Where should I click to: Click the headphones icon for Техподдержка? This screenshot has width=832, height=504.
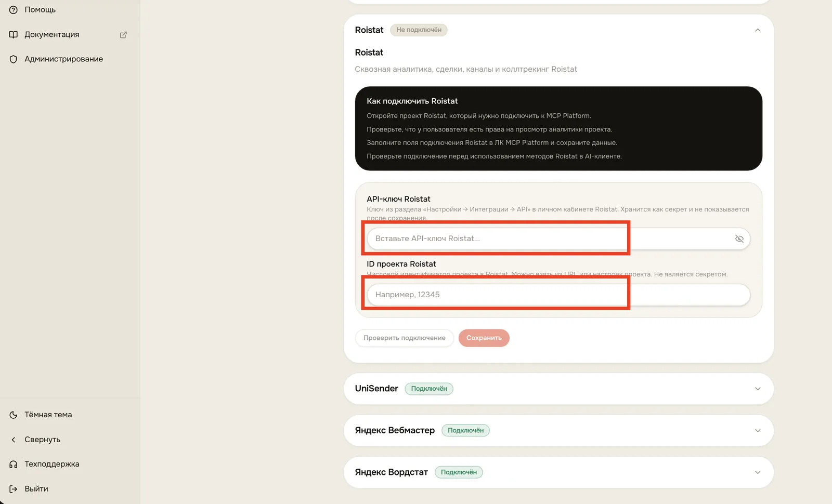[x=14, y=464]
